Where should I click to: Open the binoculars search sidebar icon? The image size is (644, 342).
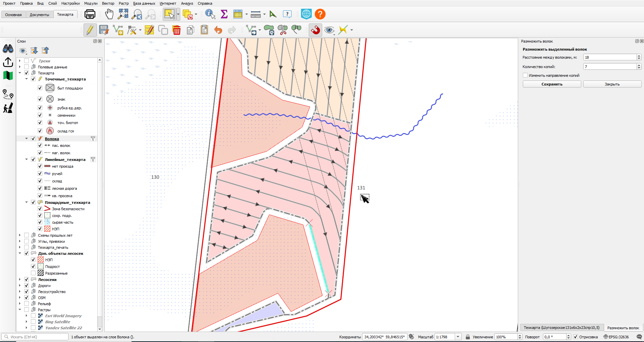tap(8, 49)
